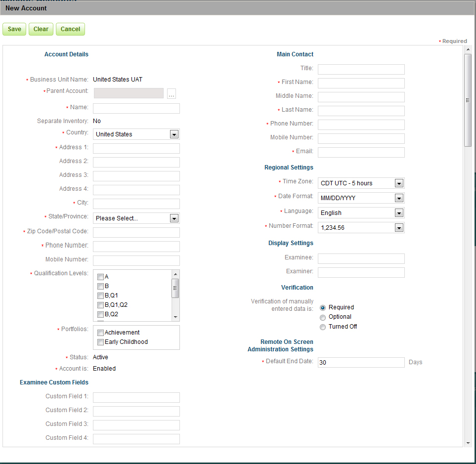The image size is (476, 464).
Task: Click the main form scrollbar down arrow
Action: pos(468,443)
